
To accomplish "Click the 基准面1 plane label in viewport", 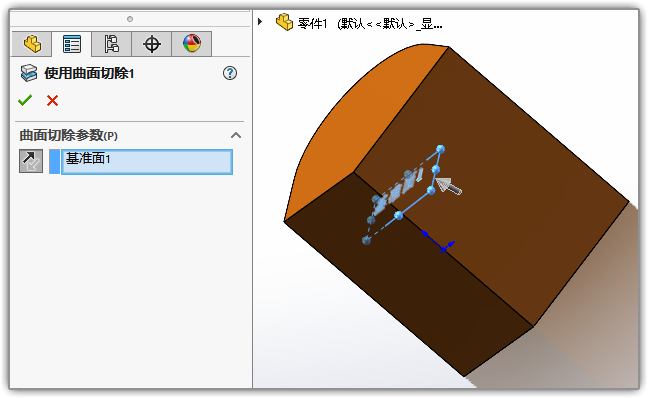I will point(398,192).
